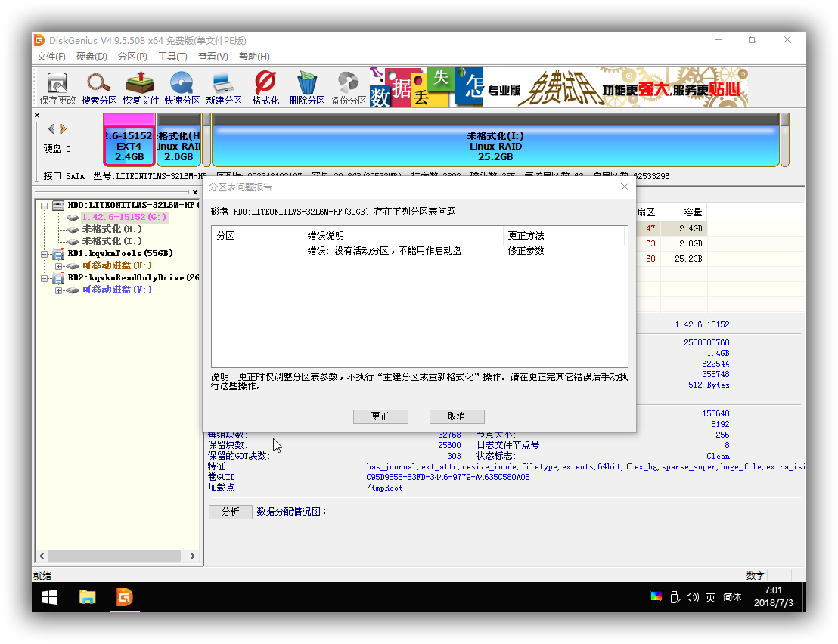Click the 错误说明 column header
This screenshot has width=838, height=644.
(x=404, y=236)
